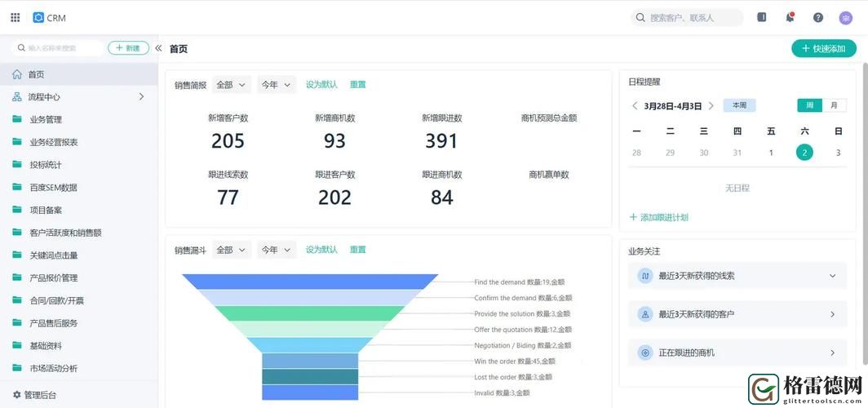The height and width of the screenshot is (408, 868).
Task: Click the 跟进商机数 value 84
Action: (x=442, y=197)
